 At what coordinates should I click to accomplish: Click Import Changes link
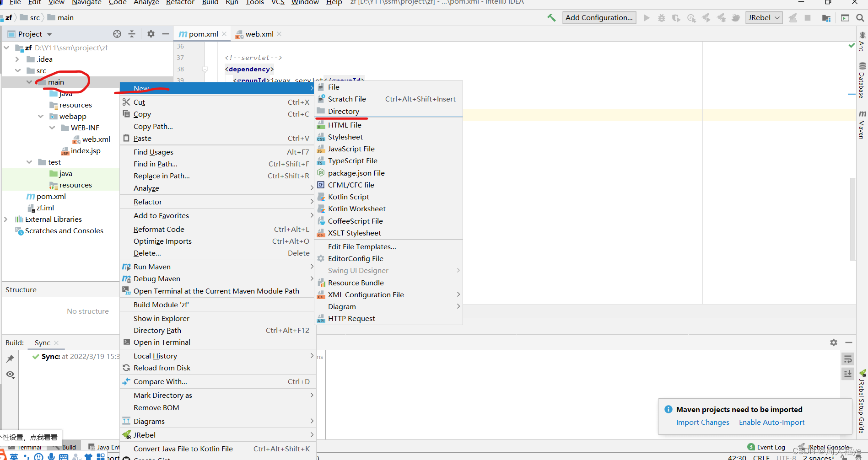(703, 423)
